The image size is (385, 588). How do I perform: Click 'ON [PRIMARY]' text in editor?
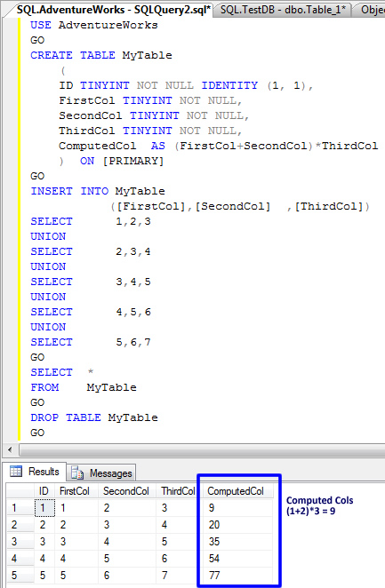pyautogui.click(x=122, y=161)
